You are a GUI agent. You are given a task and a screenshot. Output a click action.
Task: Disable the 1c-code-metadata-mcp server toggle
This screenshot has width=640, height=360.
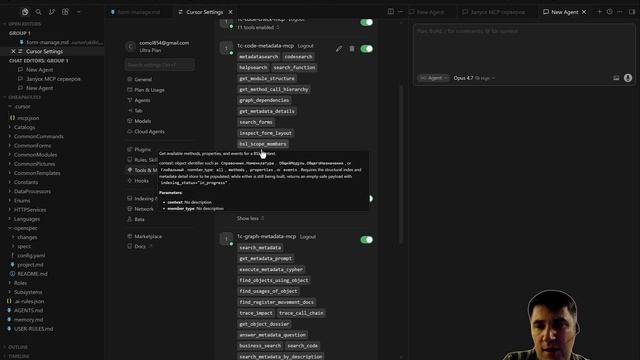click(367, 49)
